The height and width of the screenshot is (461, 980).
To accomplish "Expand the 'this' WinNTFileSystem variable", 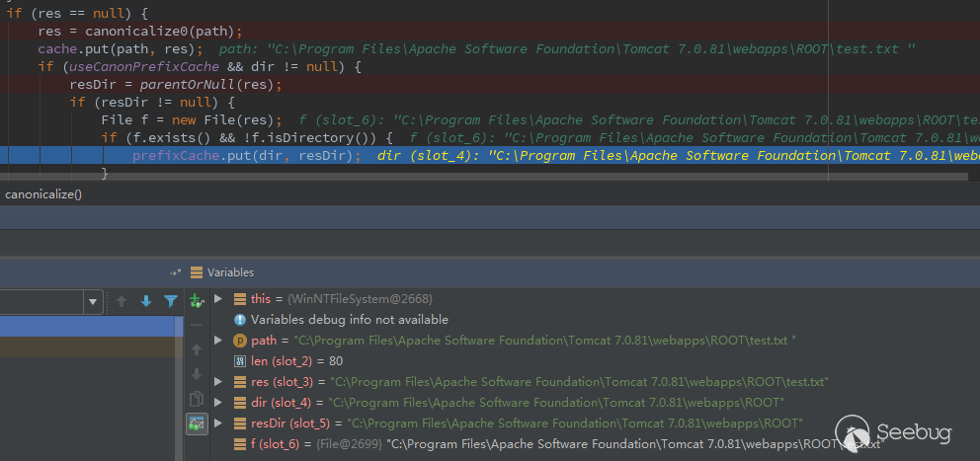I will (x=218, y=298).
